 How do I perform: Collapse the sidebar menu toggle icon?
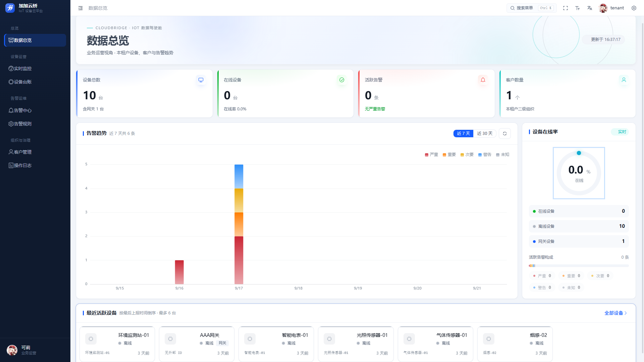[80, 8]
